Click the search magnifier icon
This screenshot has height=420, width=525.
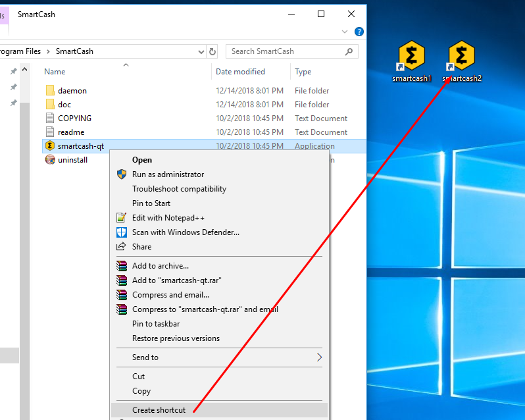click(349, 51)
